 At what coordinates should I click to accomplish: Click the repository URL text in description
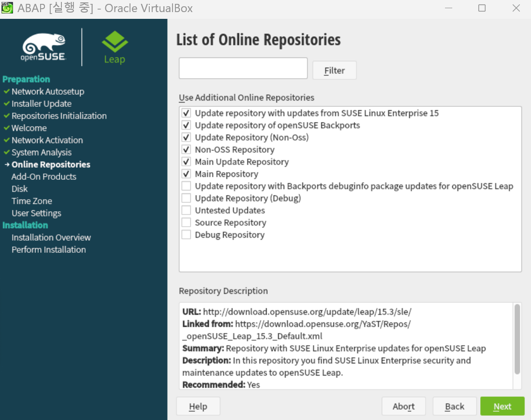coord(307,312)
